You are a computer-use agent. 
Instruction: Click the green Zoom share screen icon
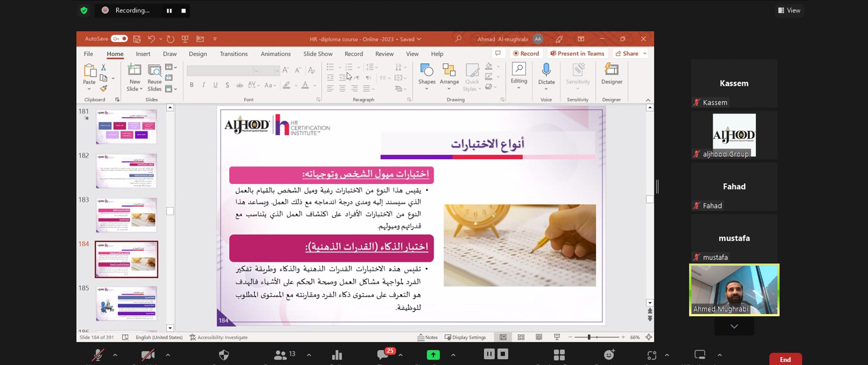tap(433, 355)
